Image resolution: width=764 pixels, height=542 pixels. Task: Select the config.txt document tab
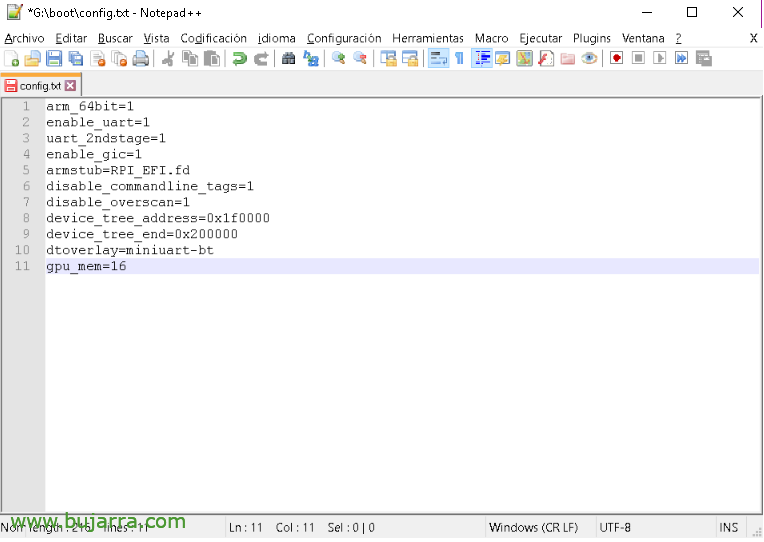tap(40, 86)
